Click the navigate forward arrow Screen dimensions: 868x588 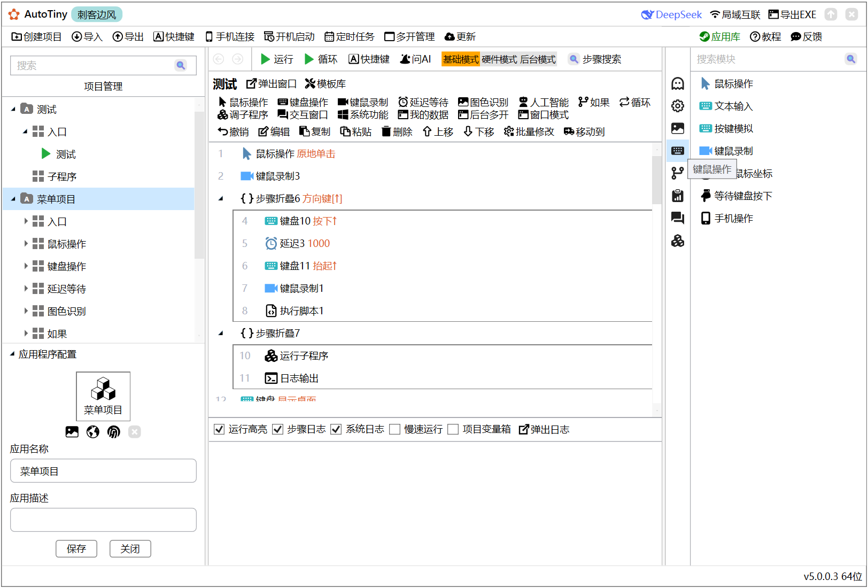(238, 59)
